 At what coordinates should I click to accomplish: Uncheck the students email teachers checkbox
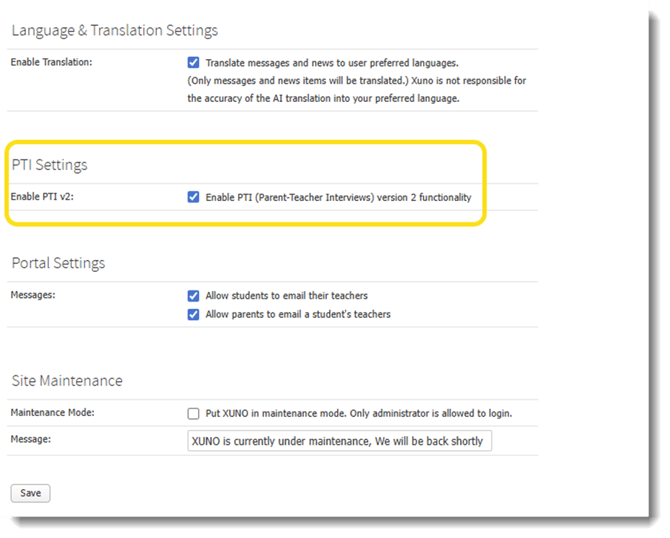pos(194,296)
